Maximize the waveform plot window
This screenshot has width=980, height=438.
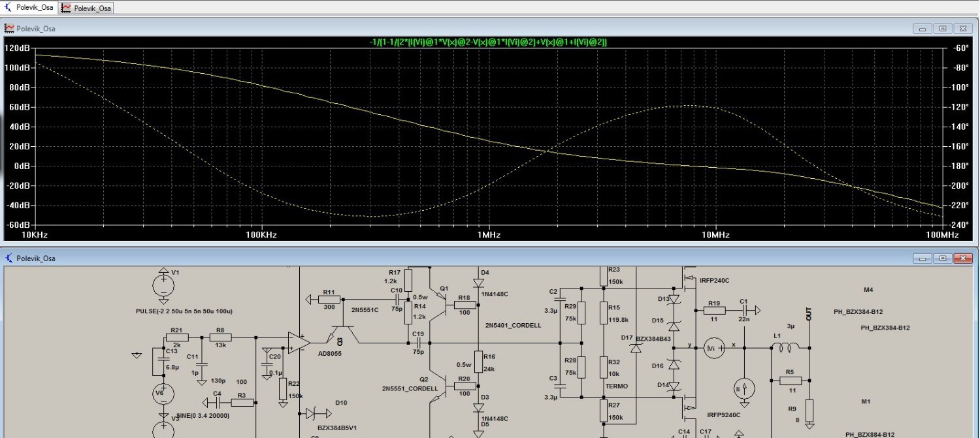943,29
